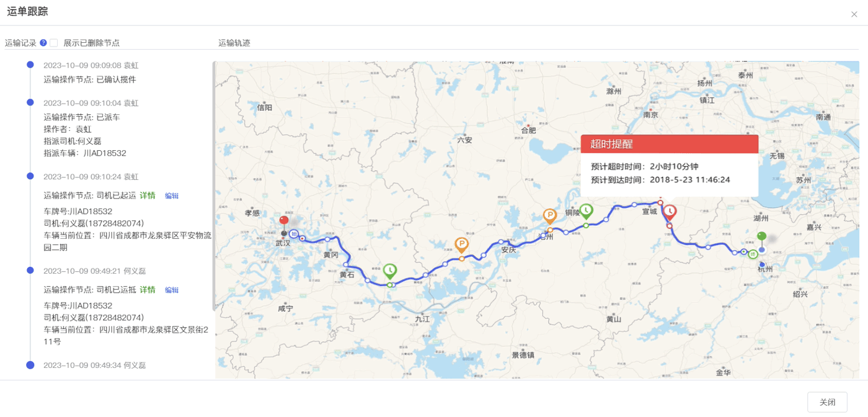Viewport: 868px width, 417px height.
Task: Click 编辑 link for 司机已运抵 node
Action: [x=172, y=290]
